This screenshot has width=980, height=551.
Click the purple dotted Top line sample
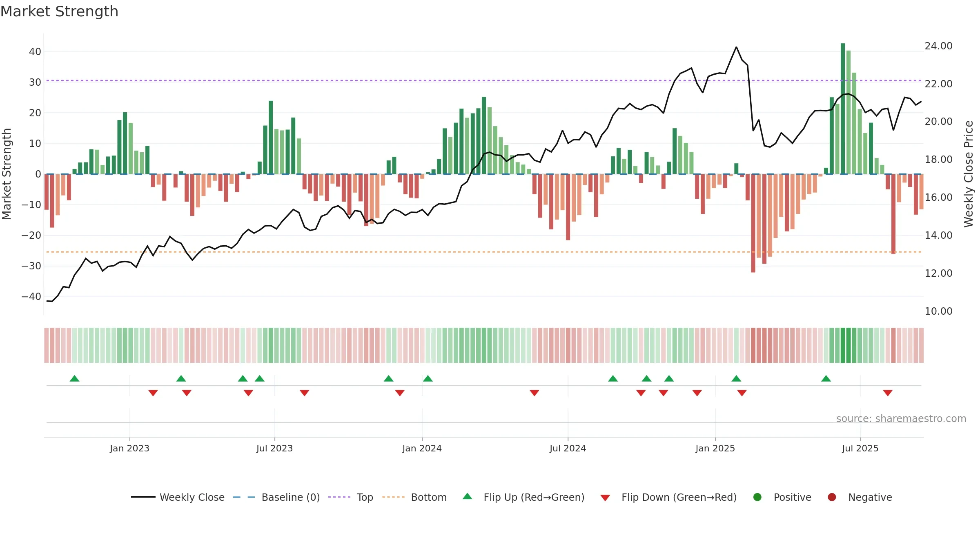coord(339,497)
